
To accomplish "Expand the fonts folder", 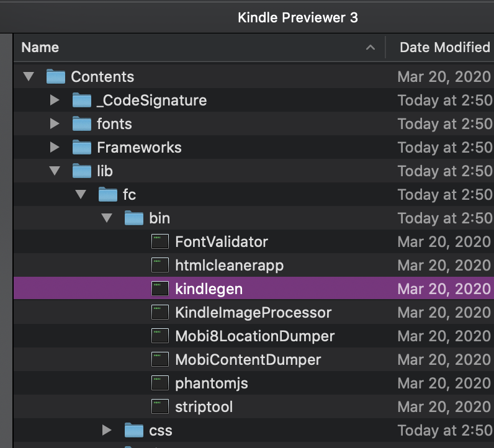I will point(55,123).
